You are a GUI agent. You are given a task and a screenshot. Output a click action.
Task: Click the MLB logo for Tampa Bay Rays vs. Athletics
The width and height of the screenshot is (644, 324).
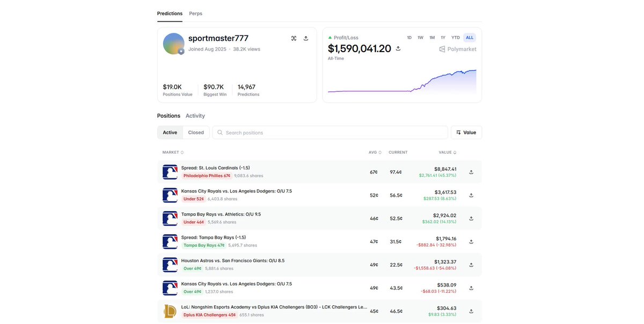[170, 218]
